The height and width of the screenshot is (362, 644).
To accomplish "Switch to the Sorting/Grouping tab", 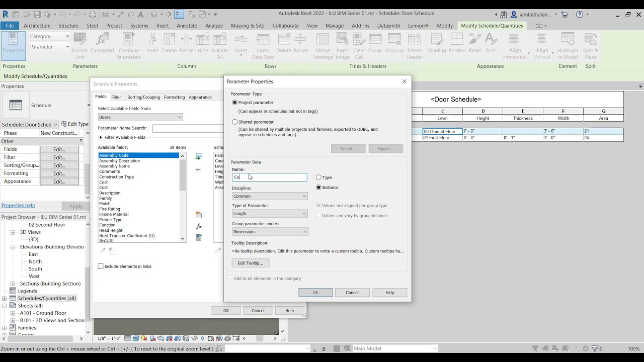I will [x=143, y=97].
